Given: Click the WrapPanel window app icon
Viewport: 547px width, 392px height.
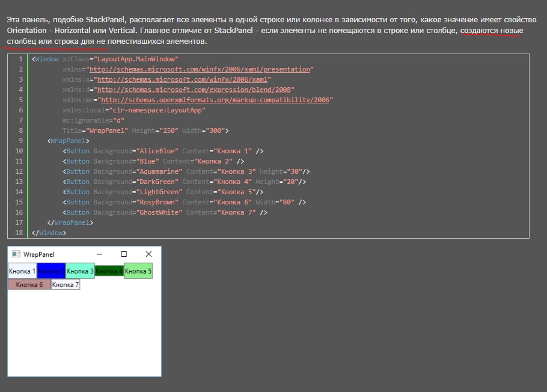Looking at the screenshot, I should coord(16,254).
